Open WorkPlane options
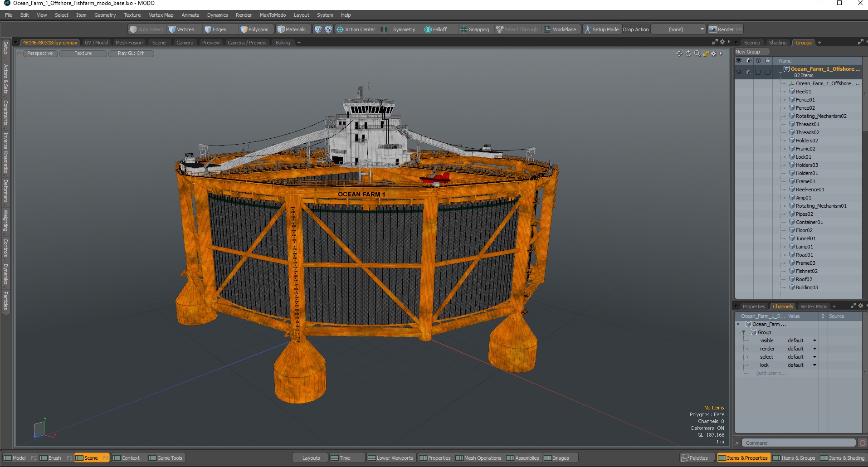This screenshot has width=868, height=467. [561, 29]
